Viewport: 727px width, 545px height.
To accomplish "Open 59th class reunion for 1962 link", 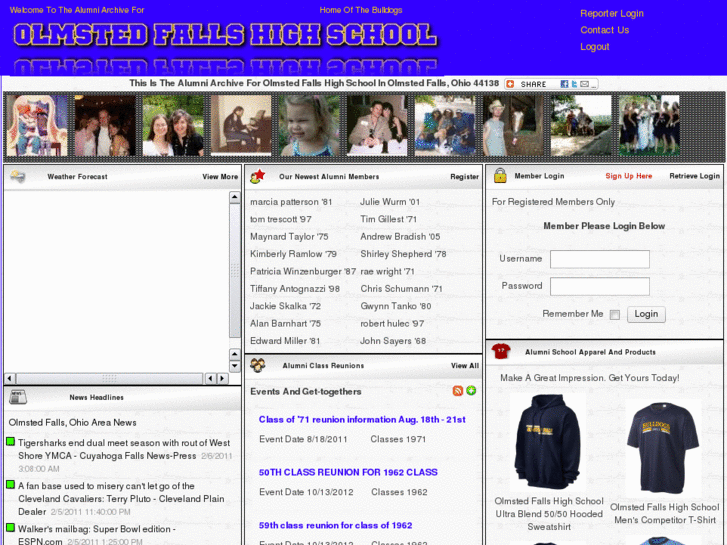I will pos(335,525).
